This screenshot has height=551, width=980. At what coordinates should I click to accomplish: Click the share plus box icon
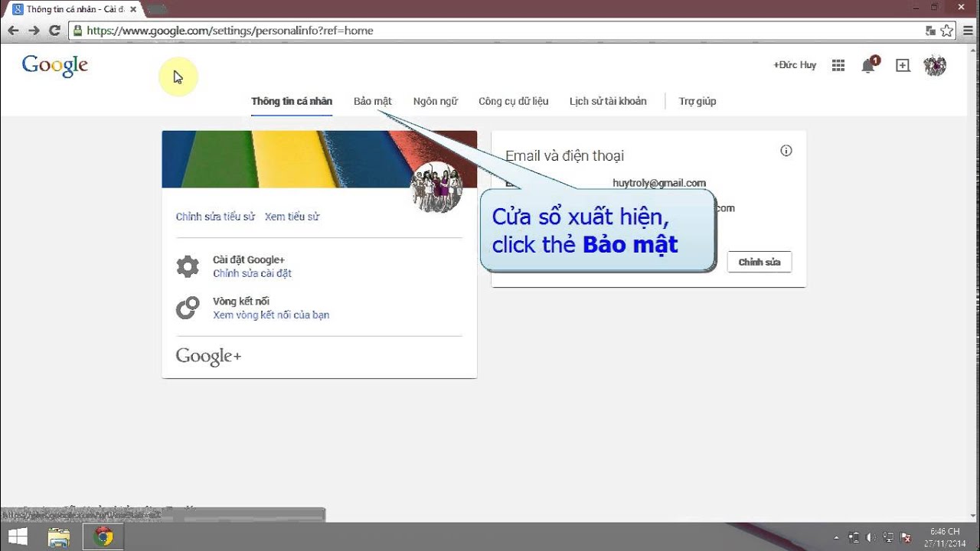point(903,66)
